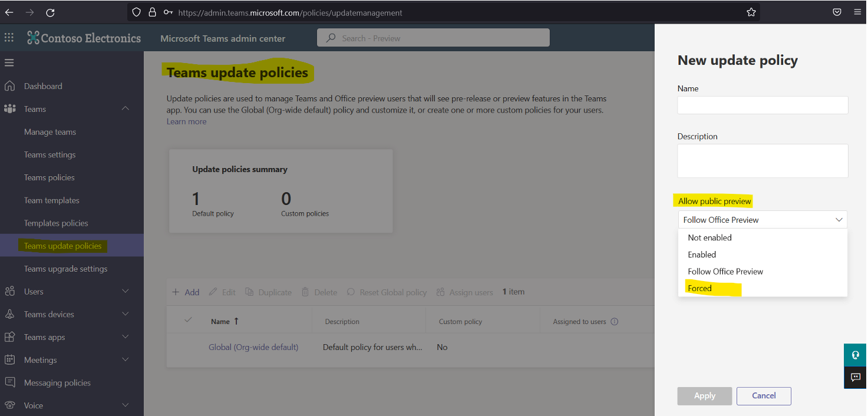Open the feedback chat icon button
Image resolution: width=868 pixels, height=416 pixels.
[856, 377]
